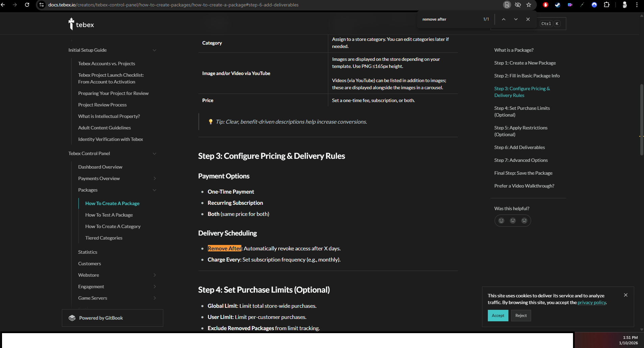Jump to Step 1: Create a New Package
This screenshot has width=644, height=348.
tap(525, 63)
